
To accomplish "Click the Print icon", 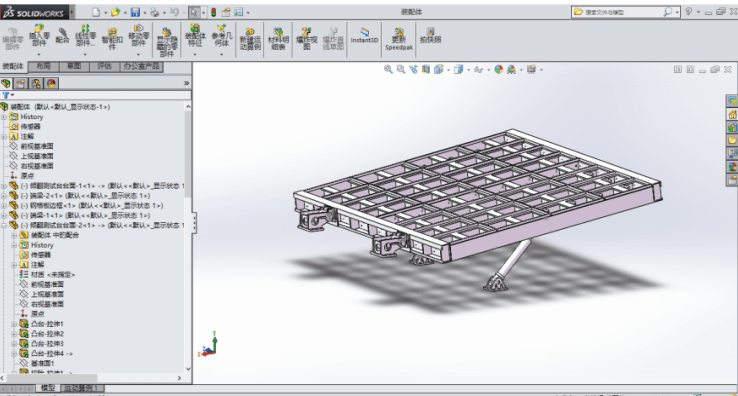I will (154, 12).
